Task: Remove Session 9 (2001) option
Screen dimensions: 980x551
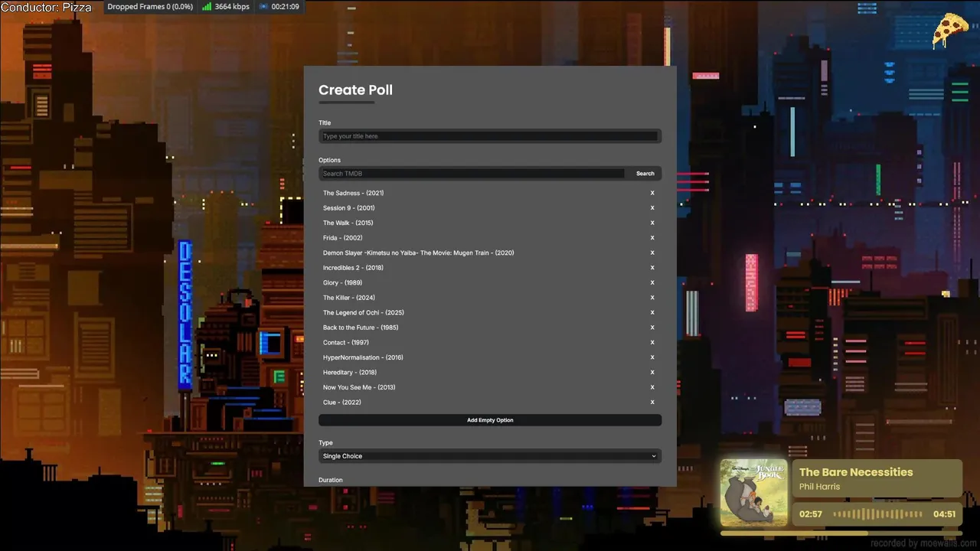Action: coord(652,208)
